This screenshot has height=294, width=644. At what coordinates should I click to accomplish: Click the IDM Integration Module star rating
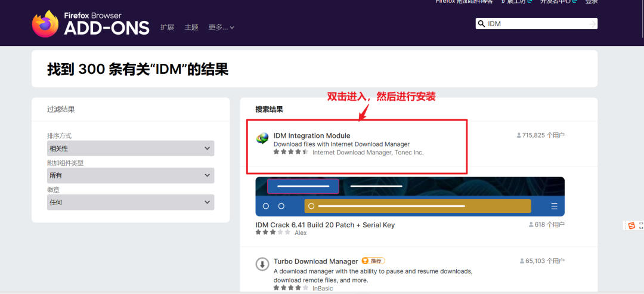[x=291, y=152]
